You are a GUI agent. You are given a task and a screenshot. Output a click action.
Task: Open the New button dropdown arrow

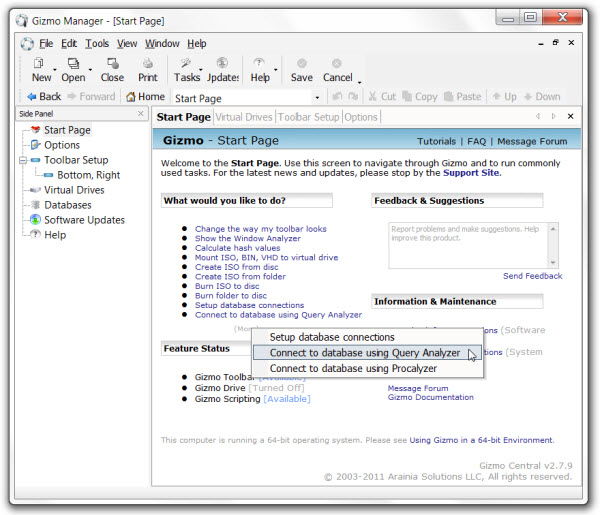(55, 70)
